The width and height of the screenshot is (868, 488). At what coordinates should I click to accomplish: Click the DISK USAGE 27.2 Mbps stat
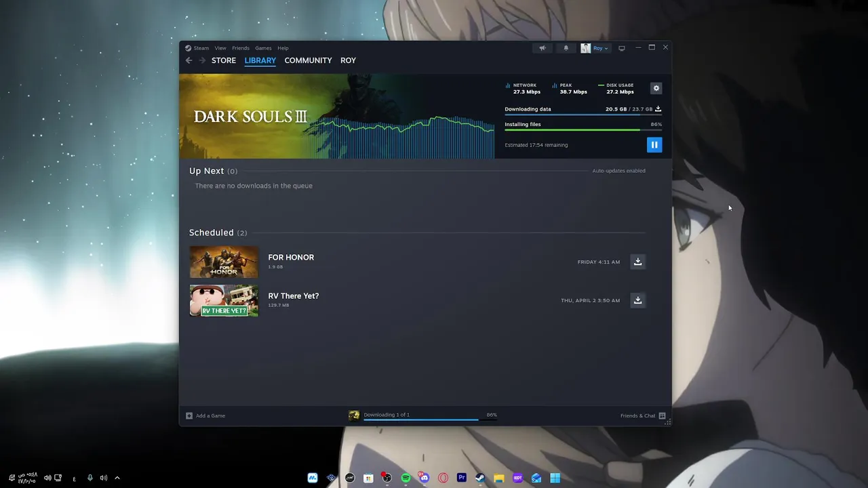(616, 88)
